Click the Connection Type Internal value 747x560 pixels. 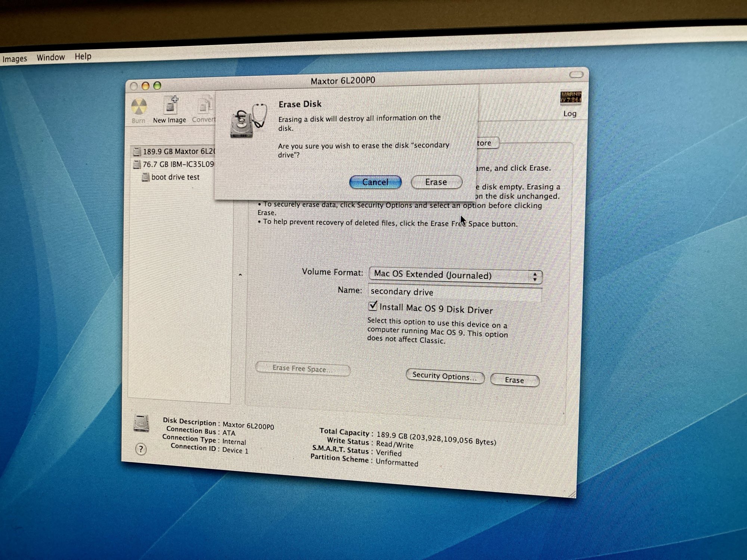(x=234, y=442)
